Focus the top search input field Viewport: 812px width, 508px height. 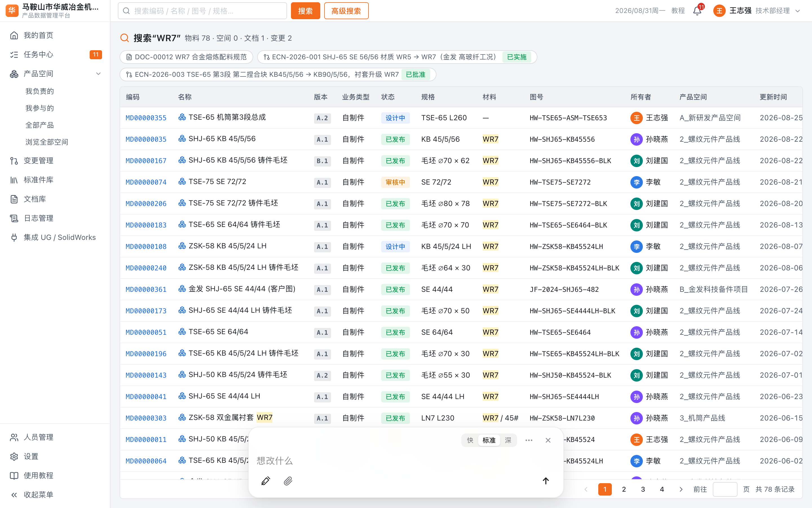pyautogui.click(x=202, y=11)
